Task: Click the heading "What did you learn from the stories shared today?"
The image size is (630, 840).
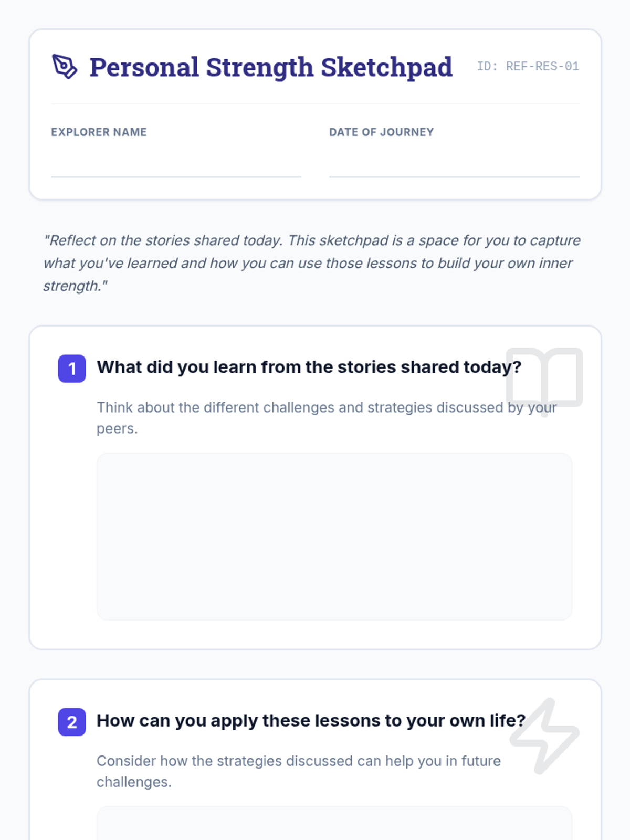Action: (x=309, y=367)
